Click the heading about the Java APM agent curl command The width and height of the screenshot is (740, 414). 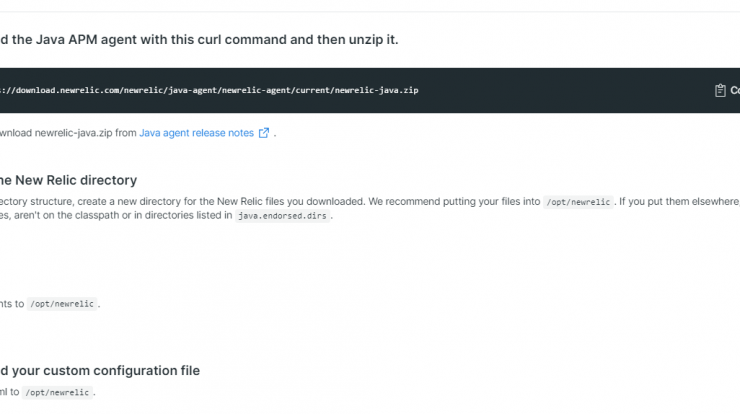(x=199, y=40)
